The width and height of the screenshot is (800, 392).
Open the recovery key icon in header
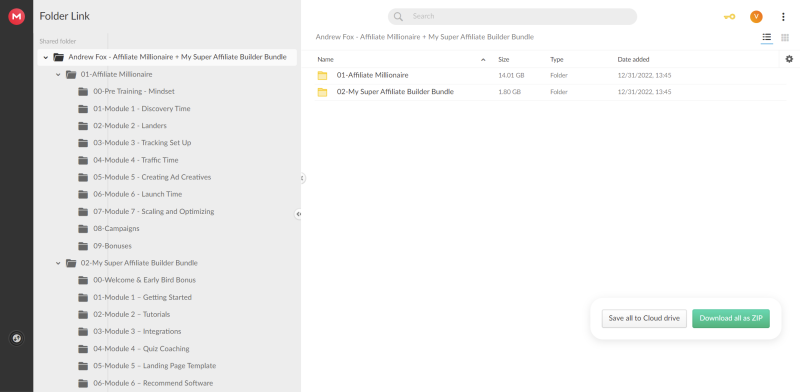[729, 17]
